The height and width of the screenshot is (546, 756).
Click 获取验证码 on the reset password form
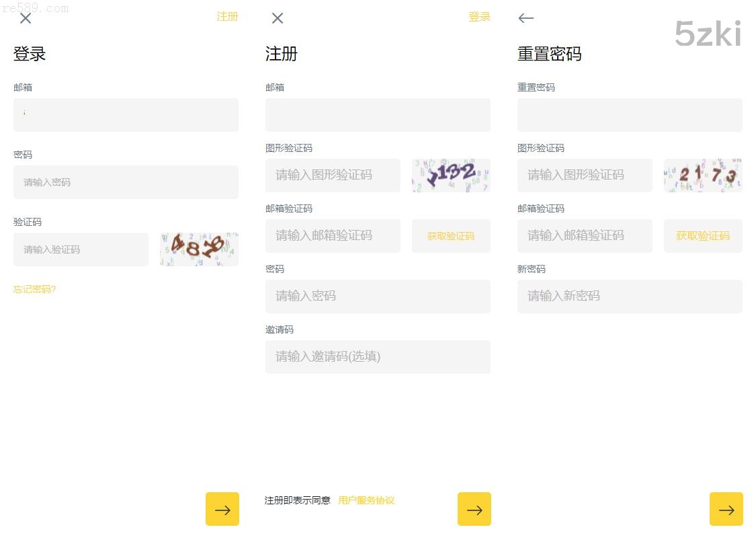[703, 236]
